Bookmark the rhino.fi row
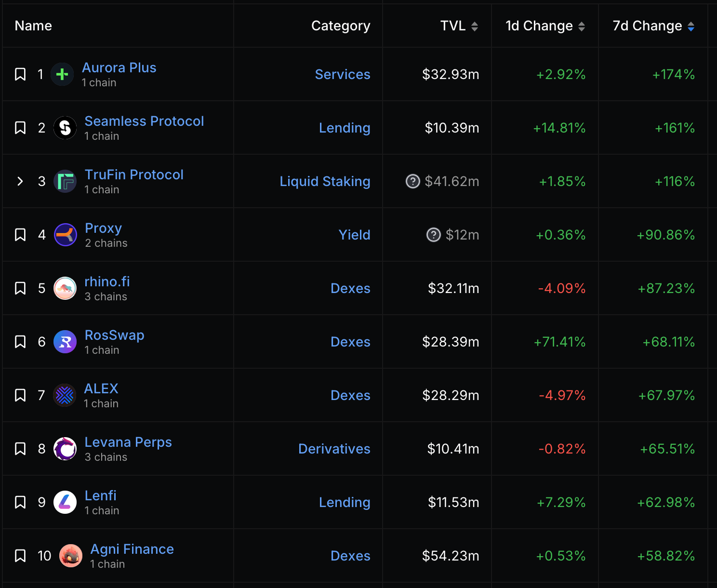Screen dimensions: 717x588 point(20,288)
